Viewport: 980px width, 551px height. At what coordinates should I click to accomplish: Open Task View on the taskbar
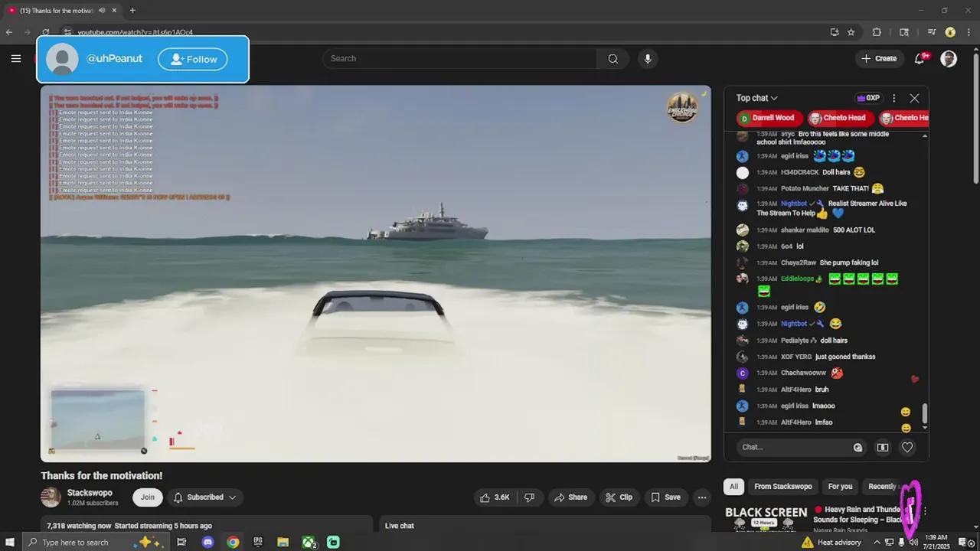pyautogui.click(x=181, y=543)
